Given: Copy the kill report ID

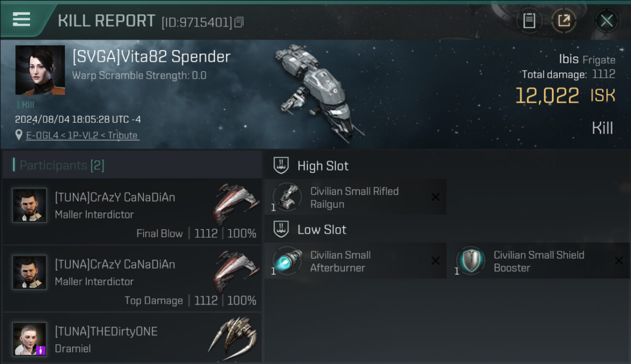Looking at the screenshot, I should (239, 22).
